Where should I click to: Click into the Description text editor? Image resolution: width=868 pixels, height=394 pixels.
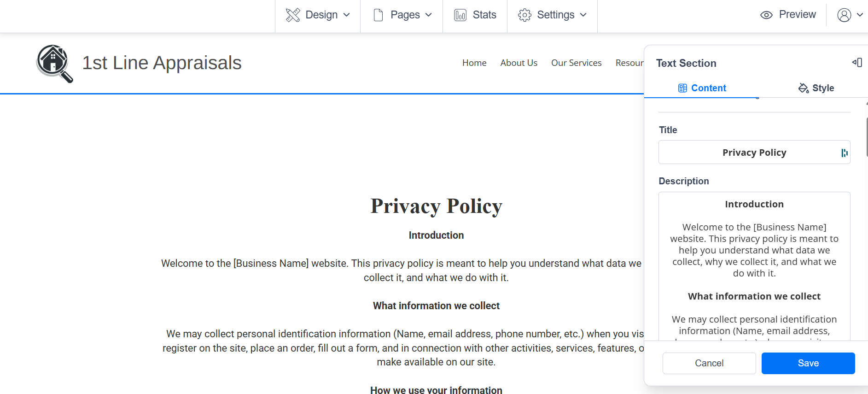point(754,266)
